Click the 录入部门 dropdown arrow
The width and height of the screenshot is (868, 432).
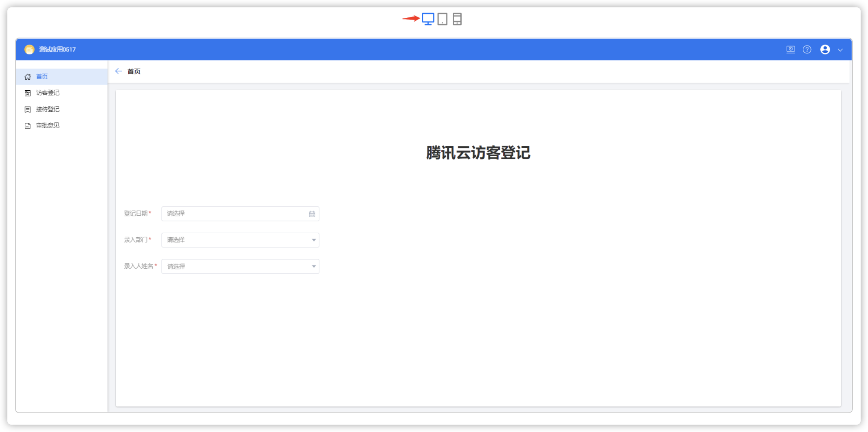pos(314,240)
